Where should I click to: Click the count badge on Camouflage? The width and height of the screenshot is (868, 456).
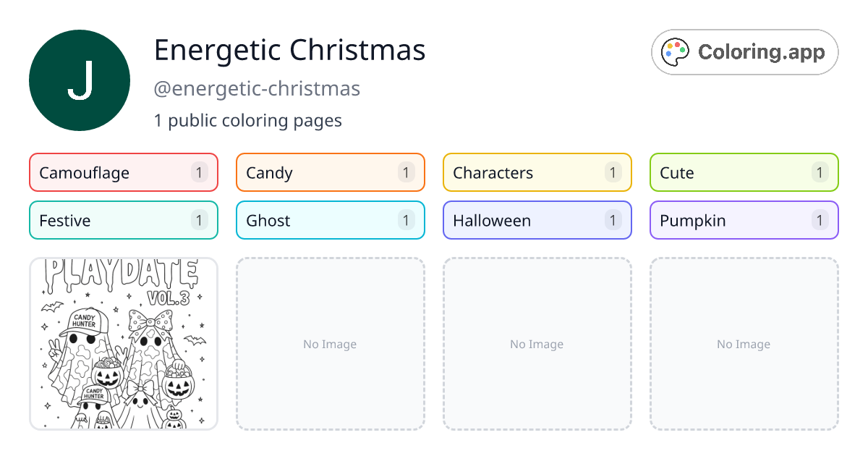(x=199, y=172)
